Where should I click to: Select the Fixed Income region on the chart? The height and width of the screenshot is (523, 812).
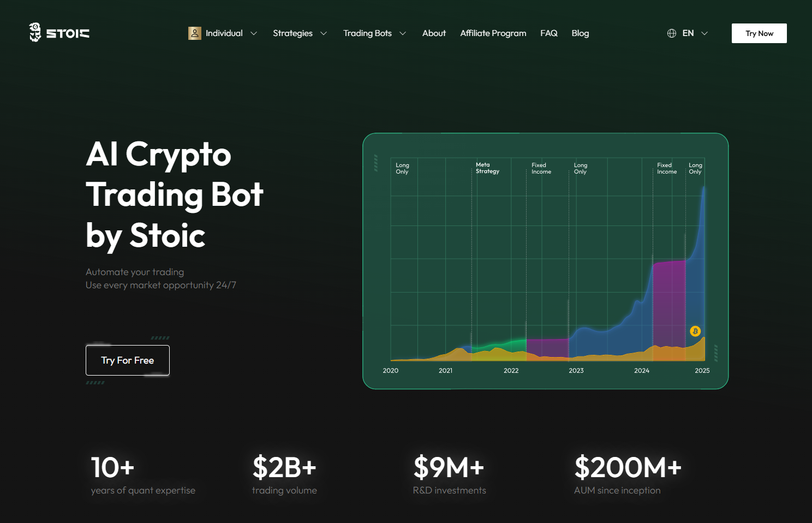point(541,168)
